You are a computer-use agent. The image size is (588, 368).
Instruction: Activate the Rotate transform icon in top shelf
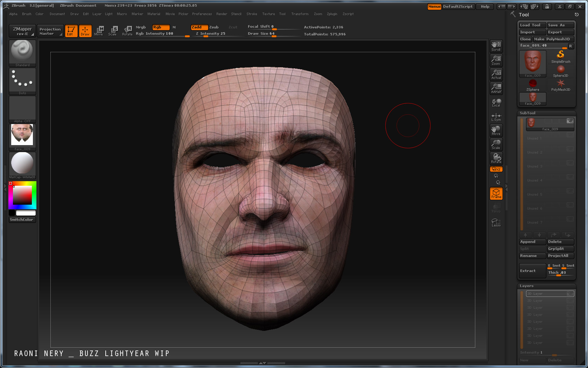127,31
